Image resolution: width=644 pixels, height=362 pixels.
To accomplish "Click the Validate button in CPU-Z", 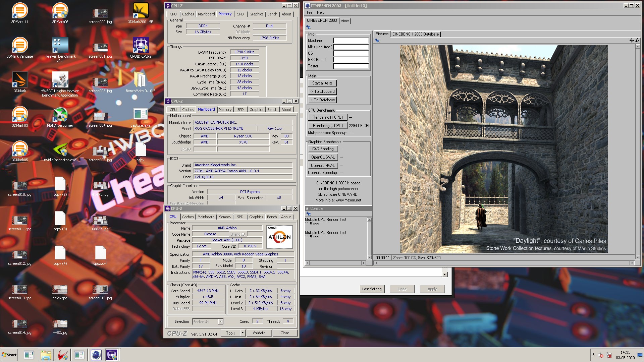I will tap(259, 333).
